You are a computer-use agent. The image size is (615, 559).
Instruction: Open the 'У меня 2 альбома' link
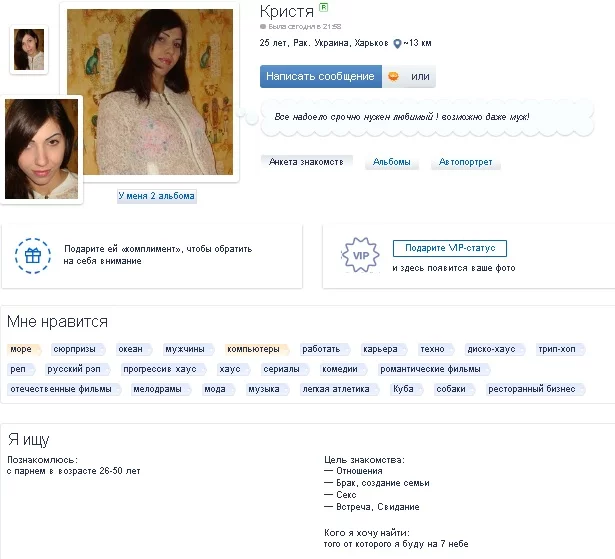(x=156, y=195)
